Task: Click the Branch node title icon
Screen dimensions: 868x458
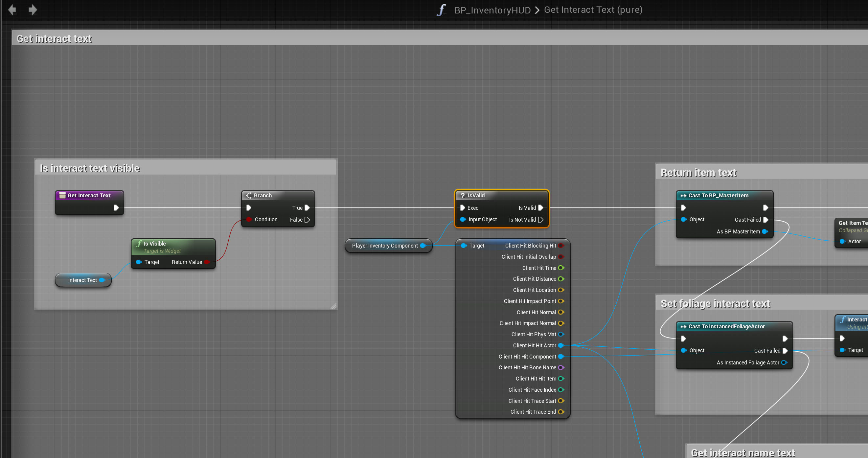Action: (249, 195)
